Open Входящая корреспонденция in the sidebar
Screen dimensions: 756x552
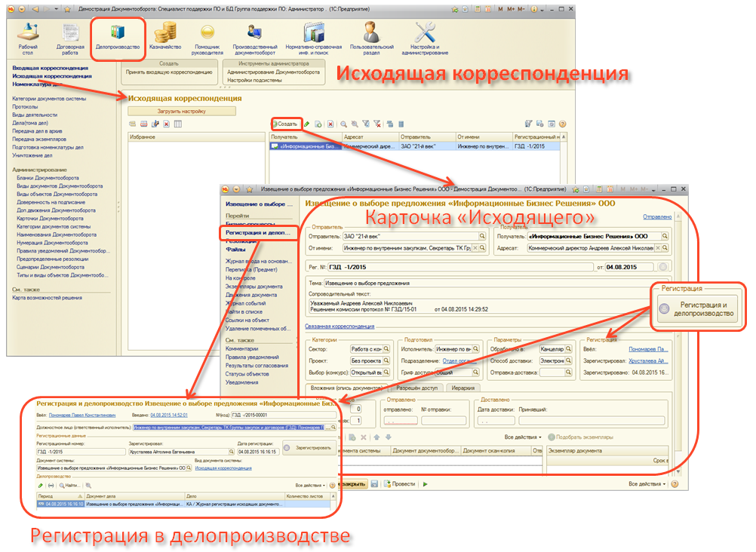click(51, 68)
